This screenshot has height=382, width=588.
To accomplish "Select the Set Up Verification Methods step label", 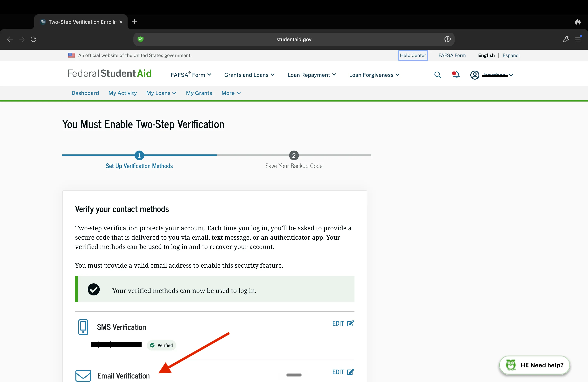I will pyautogui.click(x=139, y=166).
